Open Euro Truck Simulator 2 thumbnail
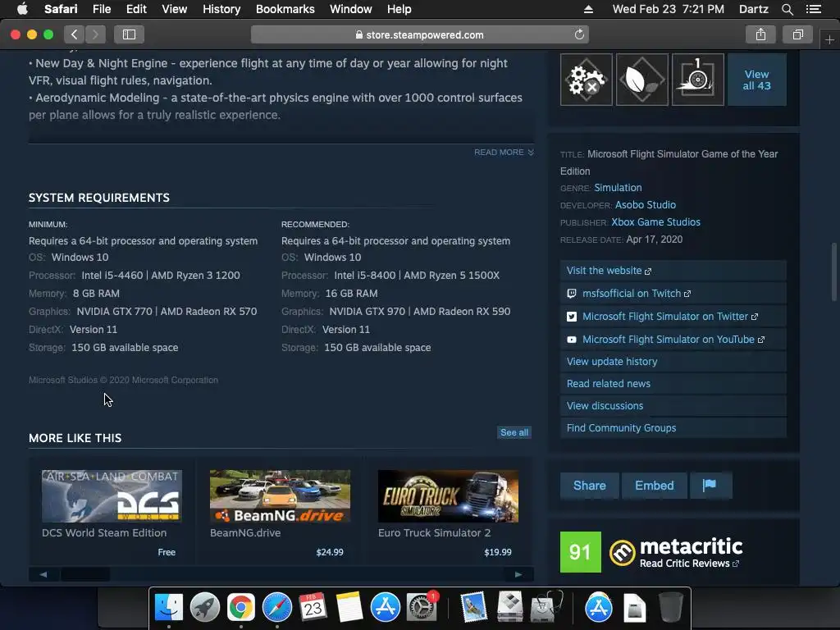840x630 pixels. (x=449, y=496)
